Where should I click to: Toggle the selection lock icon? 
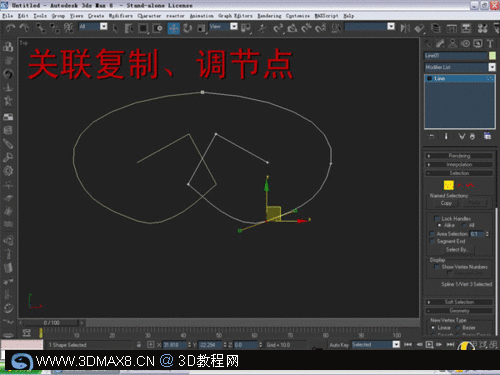click(139, 345)
